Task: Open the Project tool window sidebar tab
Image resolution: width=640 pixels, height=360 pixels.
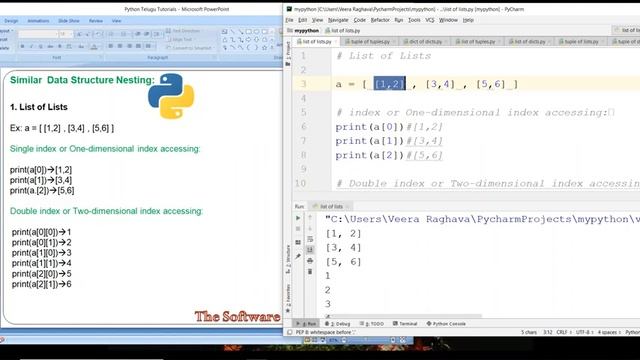Action: pos(288,54)
